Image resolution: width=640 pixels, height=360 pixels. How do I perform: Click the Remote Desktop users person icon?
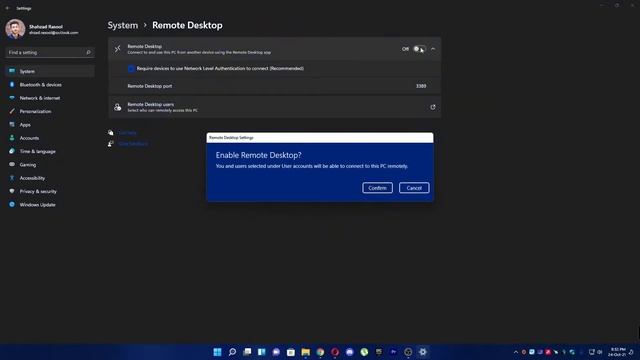click(x=118, y=107)
